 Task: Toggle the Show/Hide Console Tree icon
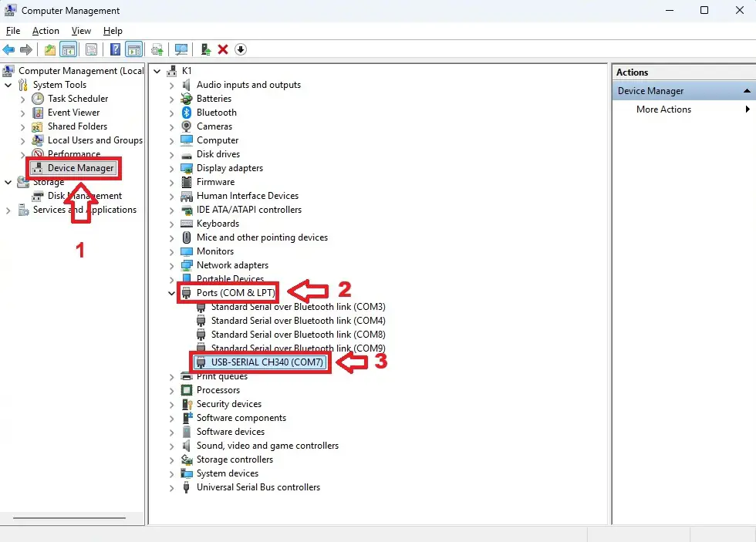[67, 49]
